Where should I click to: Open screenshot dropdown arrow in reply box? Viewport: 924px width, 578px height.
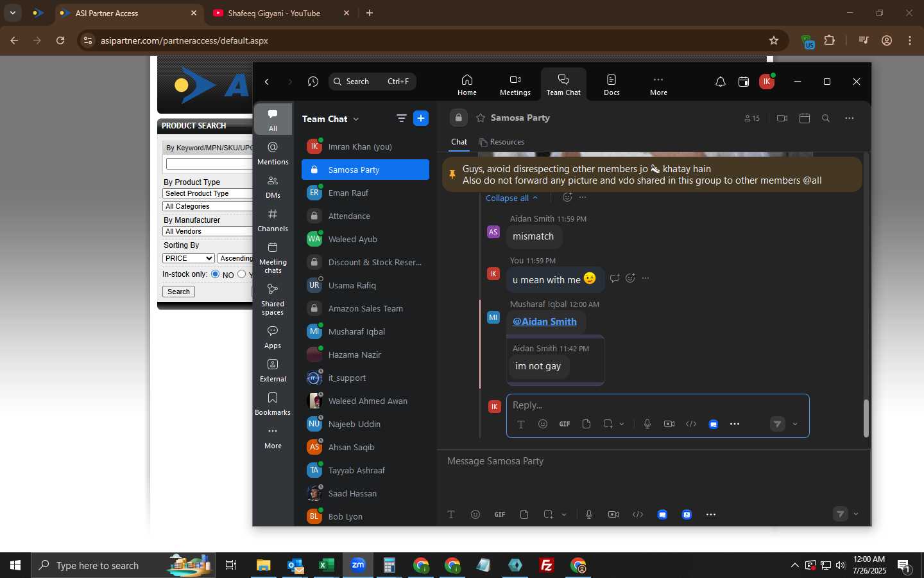point(622,424)
